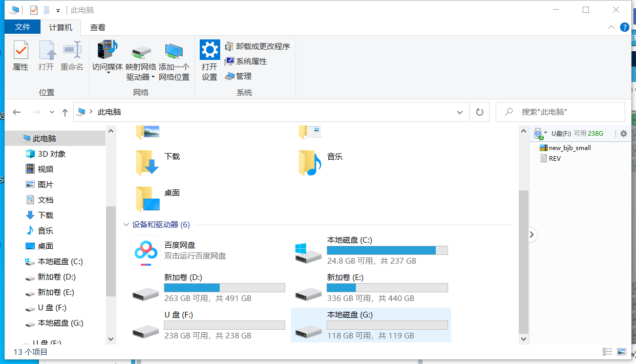Click the 卸载或更改程序 icon

(229, 46)
